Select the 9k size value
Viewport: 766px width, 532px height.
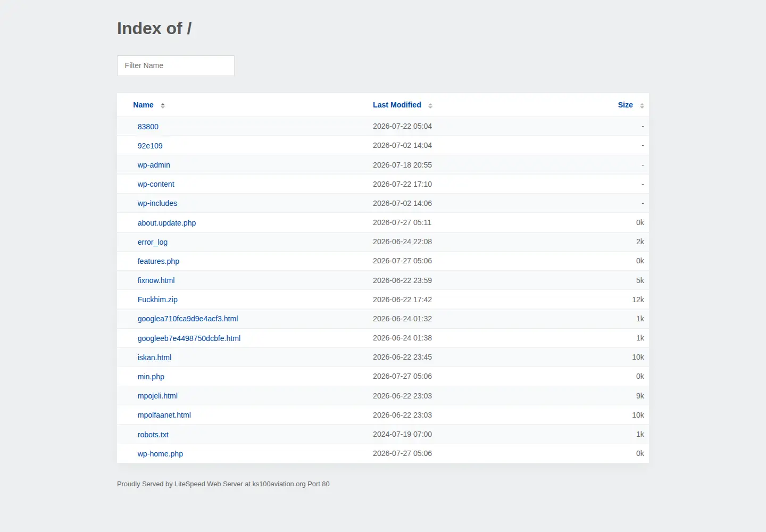[640, 396]
